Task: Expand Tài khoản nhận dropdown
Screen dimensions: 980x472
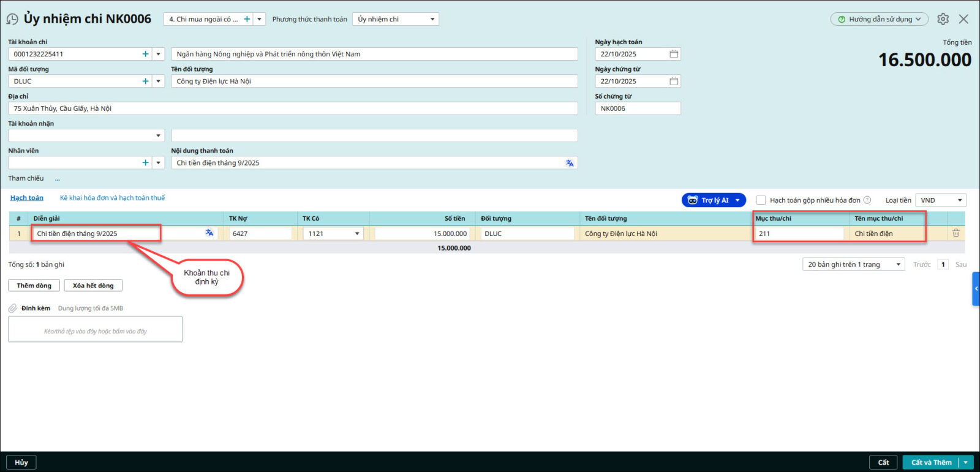Action: 158,135
